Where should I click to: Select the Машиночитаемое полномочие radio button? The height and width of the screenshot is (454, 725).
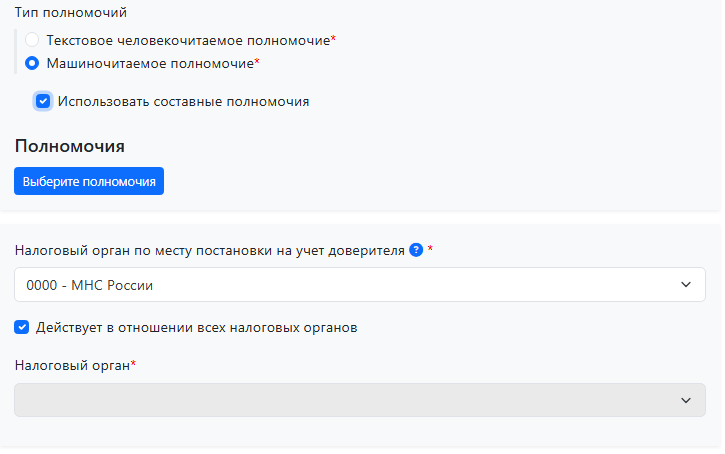pyautogui.click(x=32, y=63)
